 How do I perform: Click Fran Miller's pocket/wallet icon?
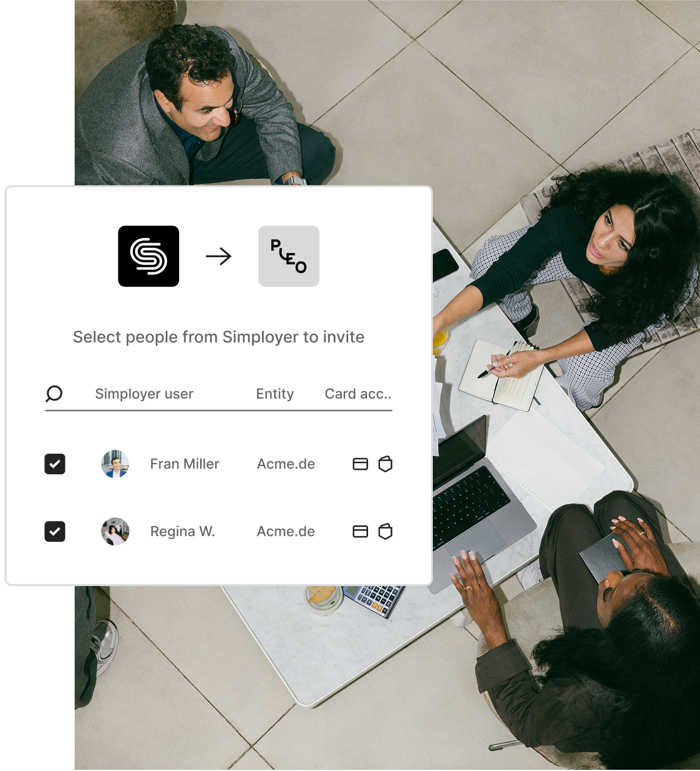(386, 464)
